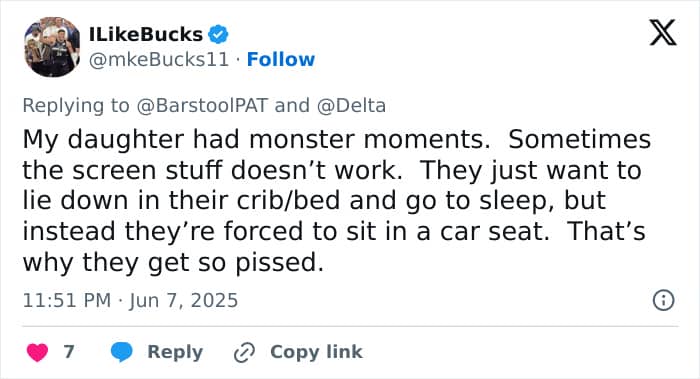
Task: Click the blue verified checkmark badge
Action: pyautogui.click(x=218, y=34)
